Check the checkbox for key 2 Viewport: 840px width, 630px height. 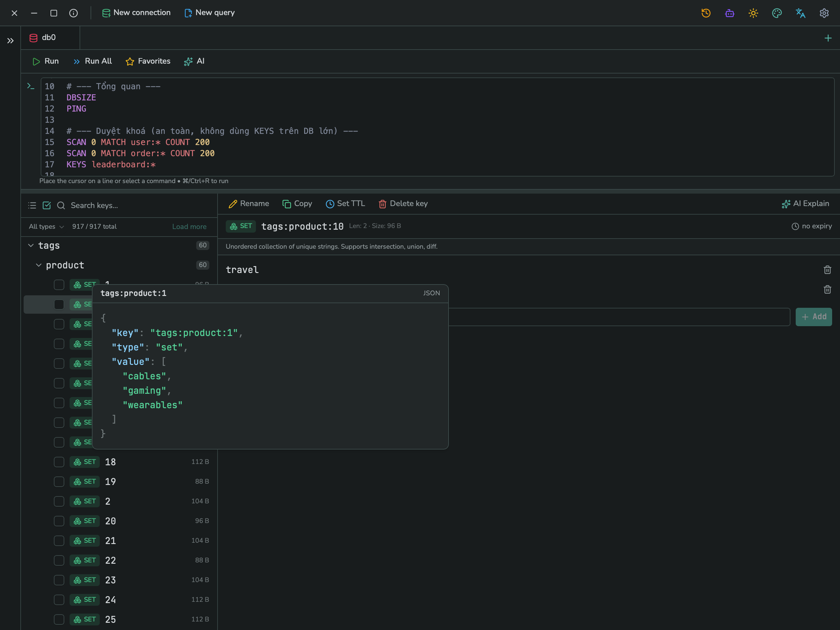[59, 501]
